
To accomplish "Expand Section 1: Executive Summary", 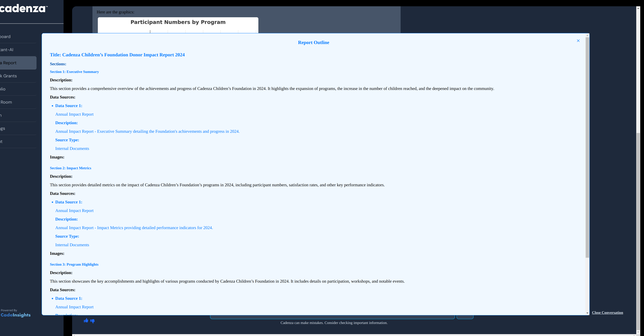I will pos(74,71).
